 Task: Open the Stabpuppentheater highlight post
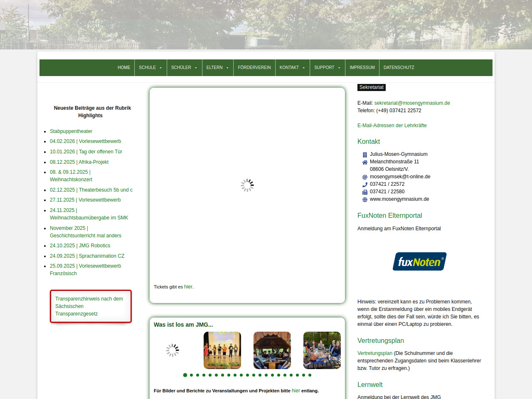(71, 131)
